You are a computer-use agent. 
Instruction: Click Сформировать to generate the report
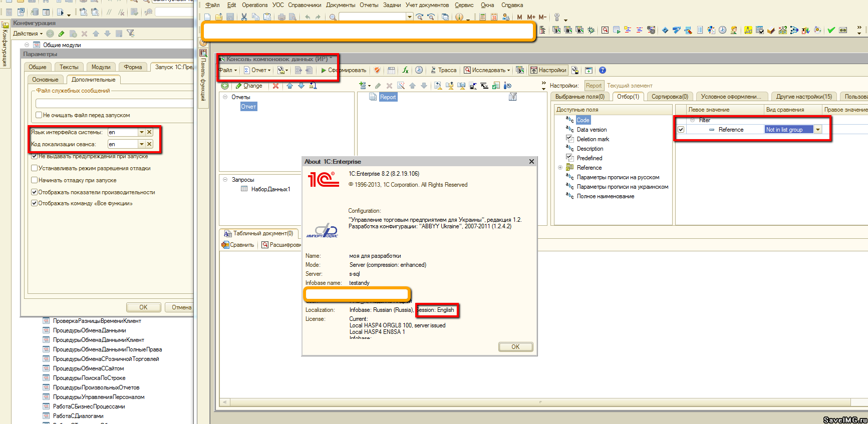coord(343,70)
